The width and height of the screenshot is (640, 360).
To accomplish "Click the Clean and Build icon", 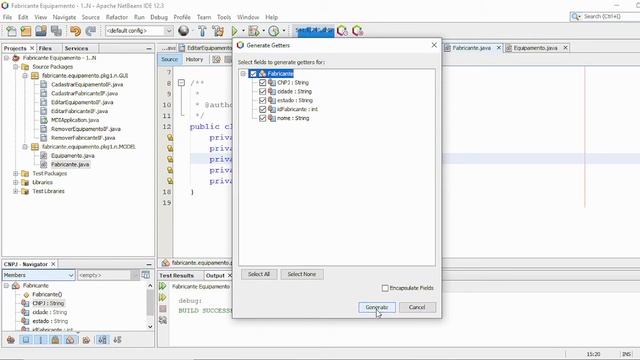I will point(218,31).
